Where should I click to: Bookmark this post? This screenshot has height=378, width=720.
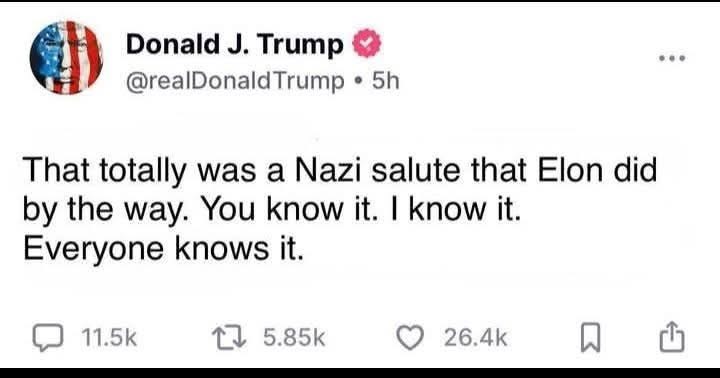[x=590, y=338]
